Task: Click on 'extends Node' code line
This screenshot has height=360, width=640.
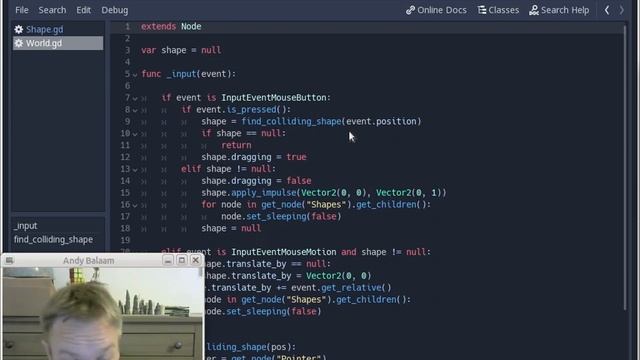Action: coord(171,27)
